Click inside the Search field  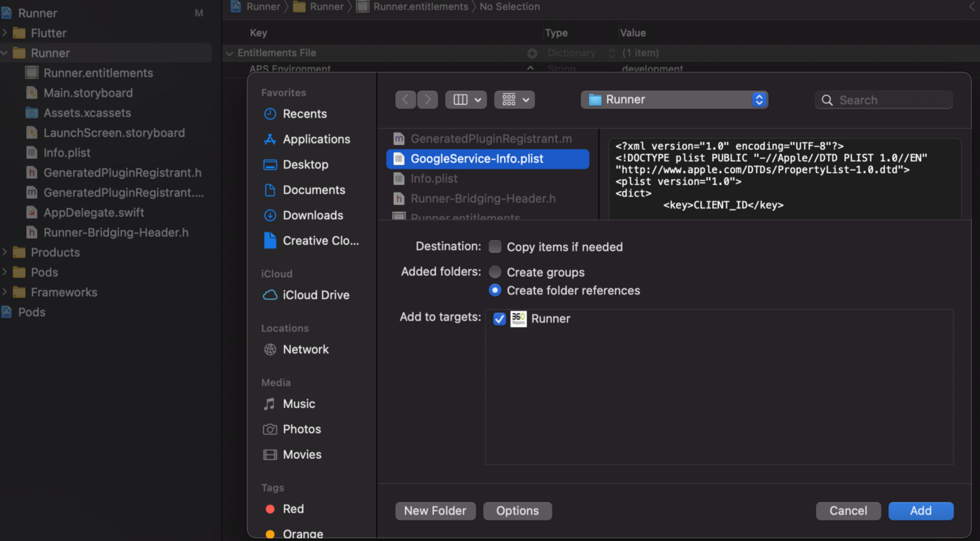[x=883, y=99]
